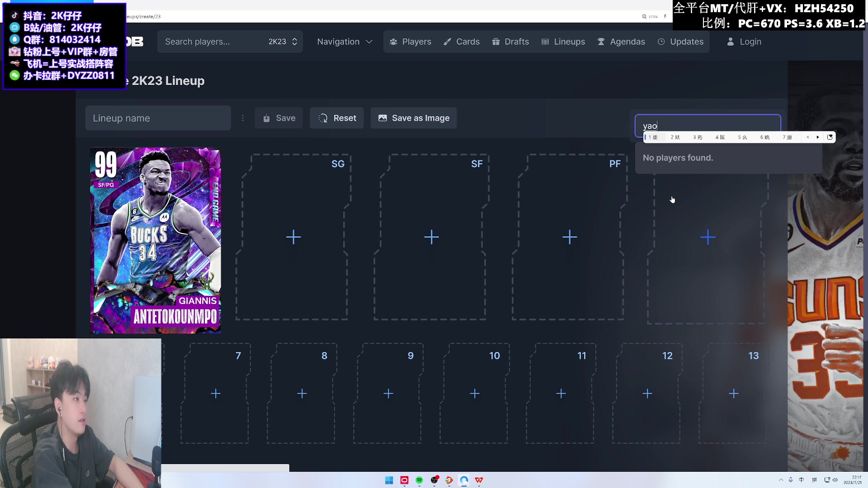The image size is (868, 488).
Task: Add a player to bench slot 13
Action: click(734, 394)
